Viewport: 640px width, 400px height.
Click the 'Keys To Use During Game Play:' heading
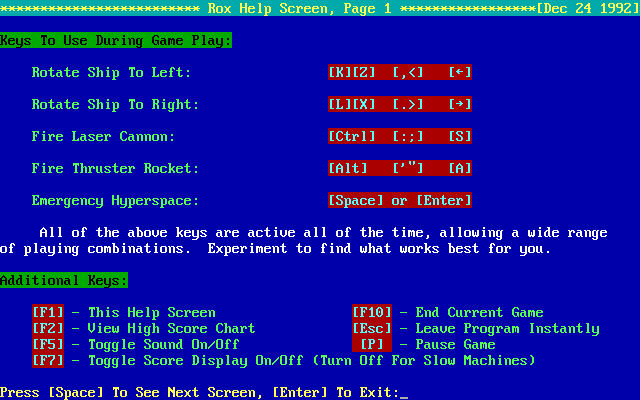click(116, 40)
